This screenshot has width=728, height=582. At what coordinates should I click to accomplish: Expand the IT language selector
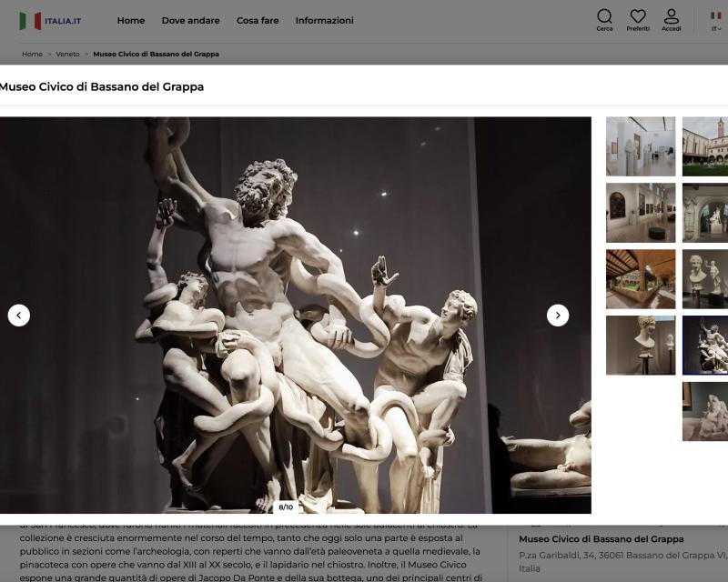716,21
